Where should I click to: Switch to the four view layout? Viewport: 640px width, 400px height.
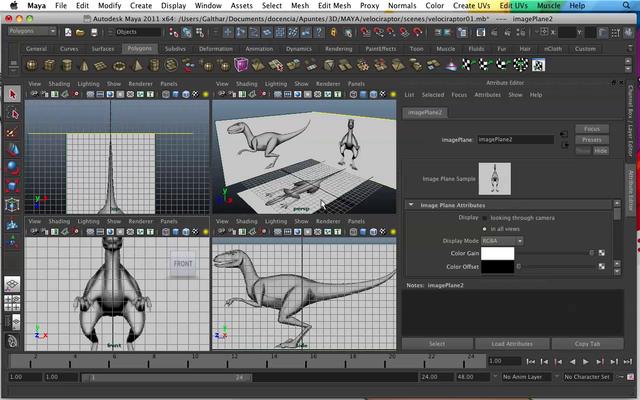click(12, 303)
